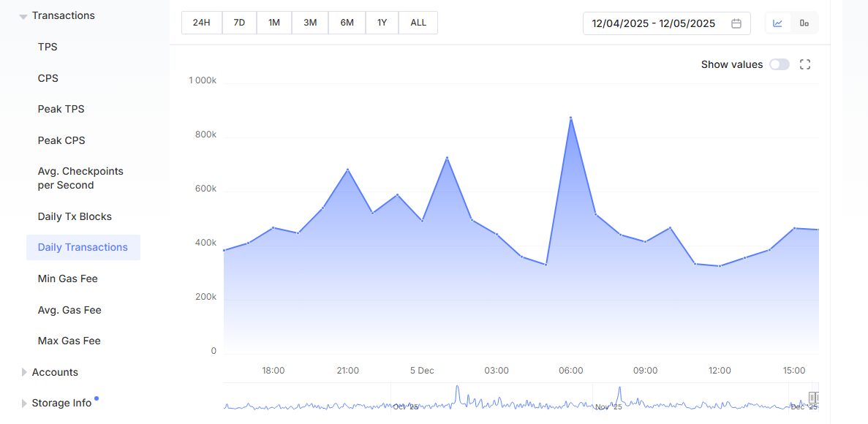868x424 pixels.
Task: Click the date range input field
Action: tap(653, 23)
